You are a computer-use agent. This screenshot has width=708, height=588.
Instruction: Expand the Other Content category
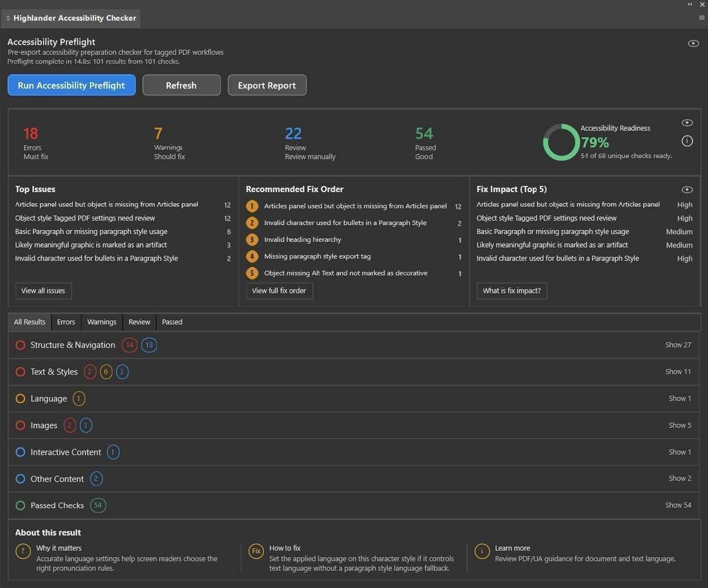[x=354, y=479]
